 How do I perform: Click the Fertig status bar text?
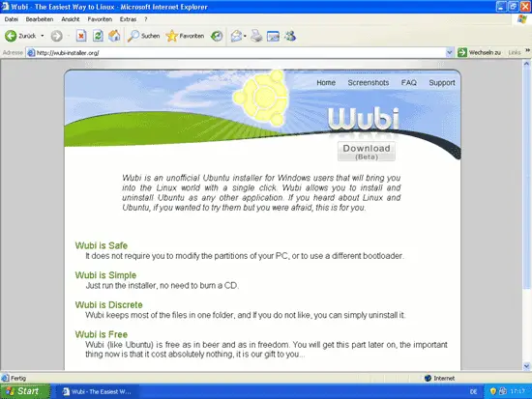click(x=18, y=378)
